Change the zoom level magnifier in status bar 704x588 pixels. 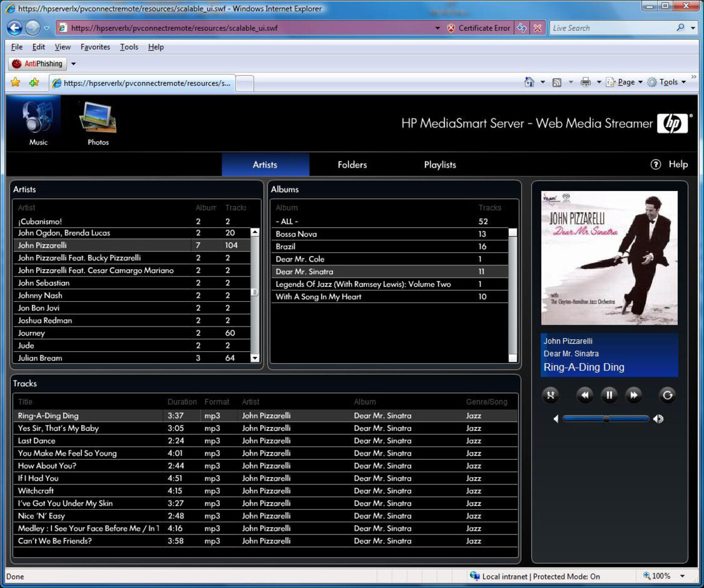coord(647,576)
